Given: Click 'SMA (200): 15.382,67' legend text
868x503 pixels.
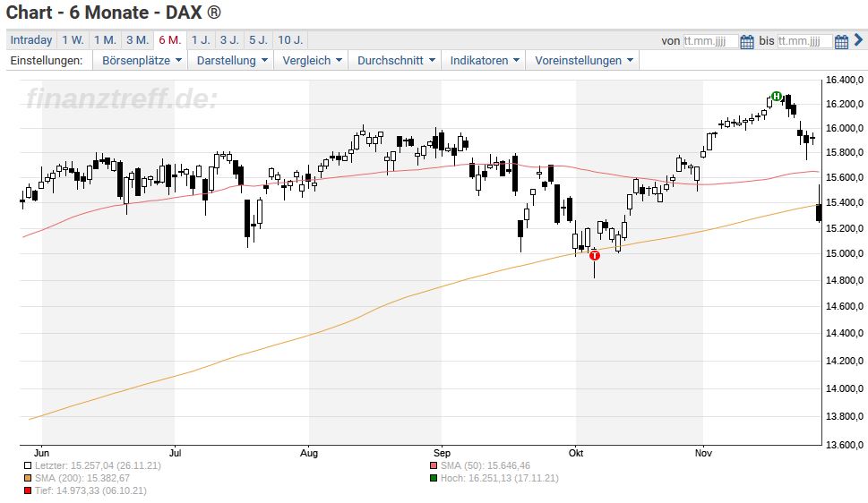Looking at the screenshot, I should [x=82, y=478].
